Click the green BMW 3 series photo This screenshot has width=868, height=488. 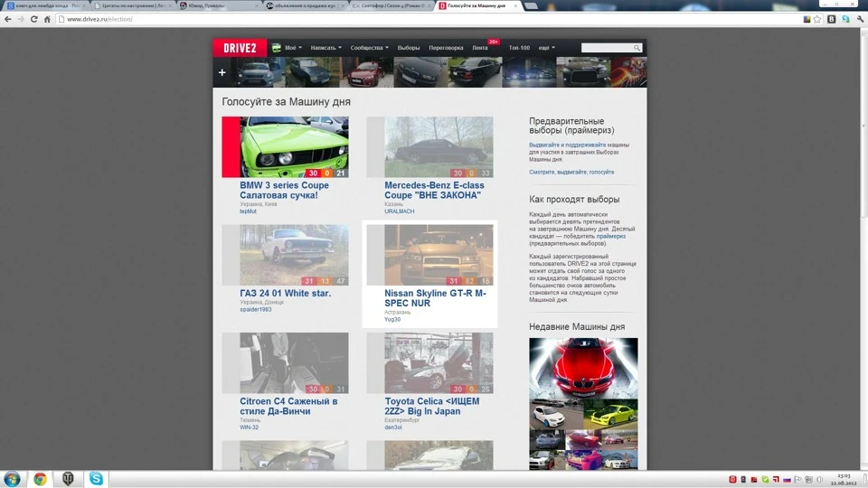(294, 147)
